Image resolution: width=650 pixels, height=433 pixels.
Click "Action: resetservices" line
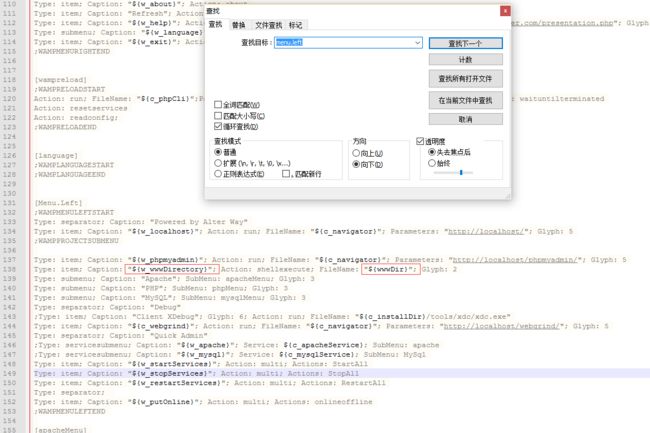pos(81,108)
